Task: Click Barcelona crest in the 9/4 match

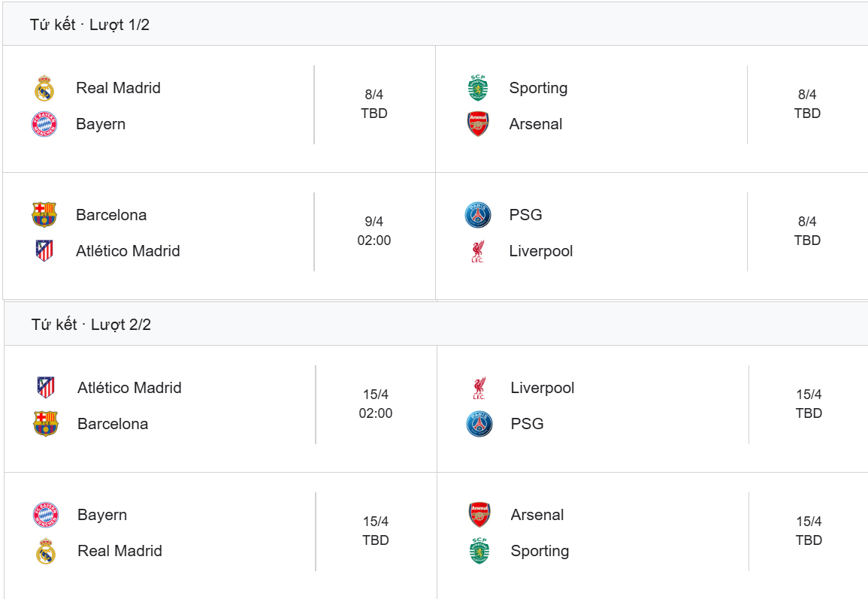Action: click(x=44, y=215)
